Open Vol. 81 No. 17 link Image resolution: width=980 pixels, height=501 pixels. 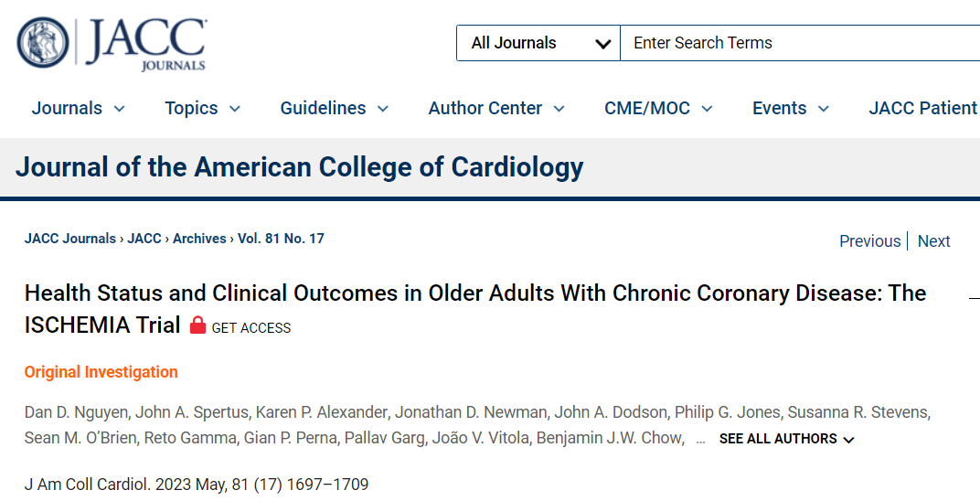[281, 239]
